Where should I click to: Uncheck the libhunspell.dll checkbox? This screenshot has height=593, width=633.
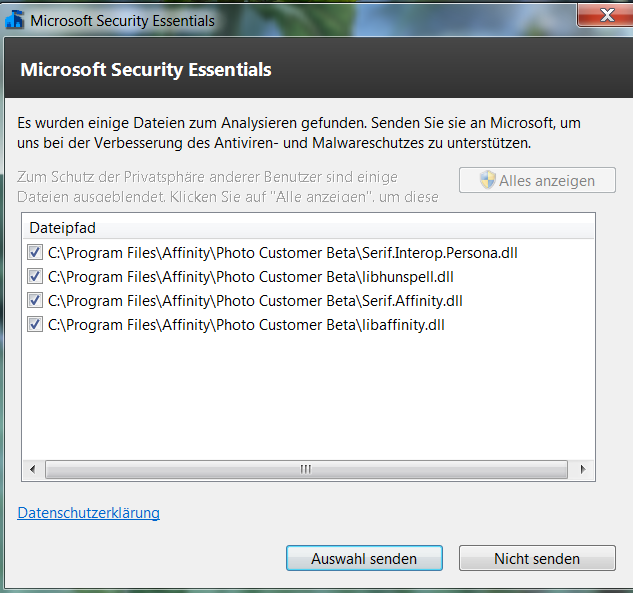(x=35, y=277)
